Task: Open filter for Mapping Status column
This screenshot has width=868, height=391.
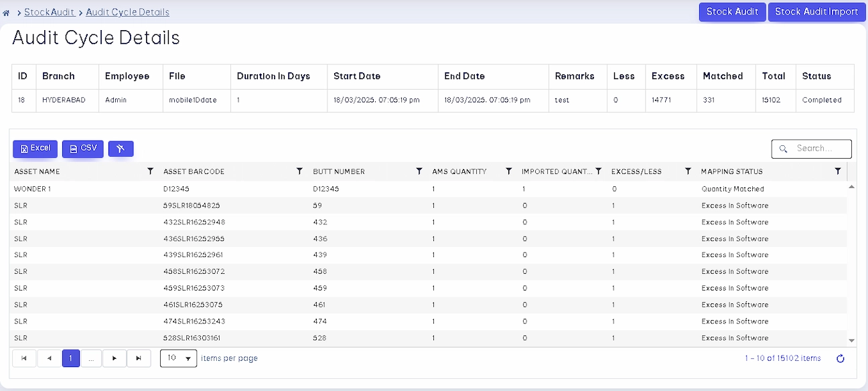Action: click(838, 171)
